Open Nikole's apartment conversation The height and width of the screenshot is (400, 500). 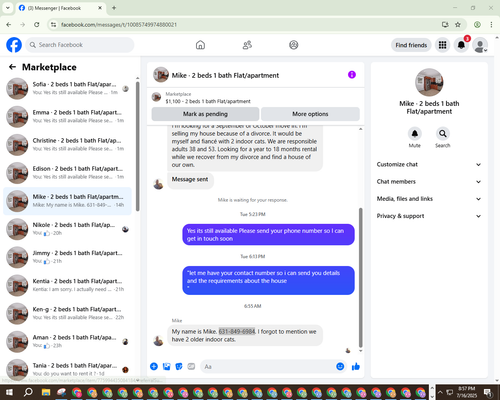coord(68,229)
